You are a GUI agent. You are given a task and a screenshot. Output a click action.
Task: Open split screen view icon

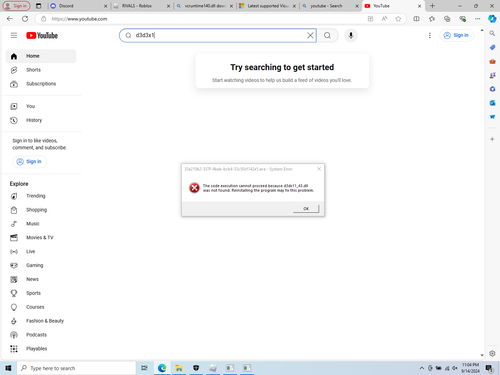point(416,19)
